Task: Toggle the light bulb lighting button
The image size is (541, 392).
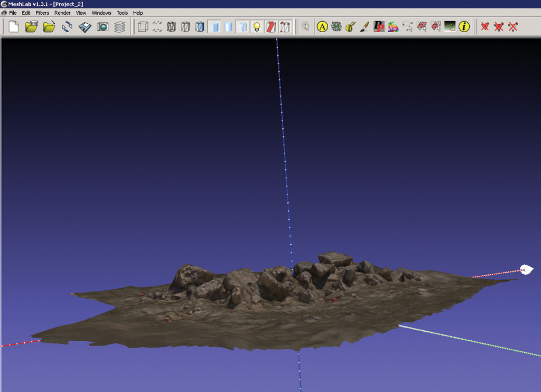Action: click(x=257, y=26)
